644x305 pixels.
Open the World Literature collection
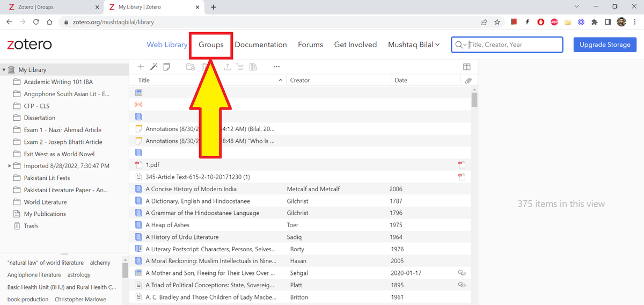(46, 202)
